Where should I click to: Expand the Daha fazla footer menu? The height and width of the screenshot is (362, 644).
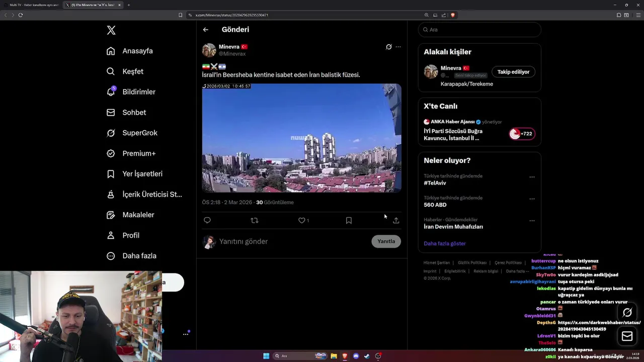pos(517,271)
